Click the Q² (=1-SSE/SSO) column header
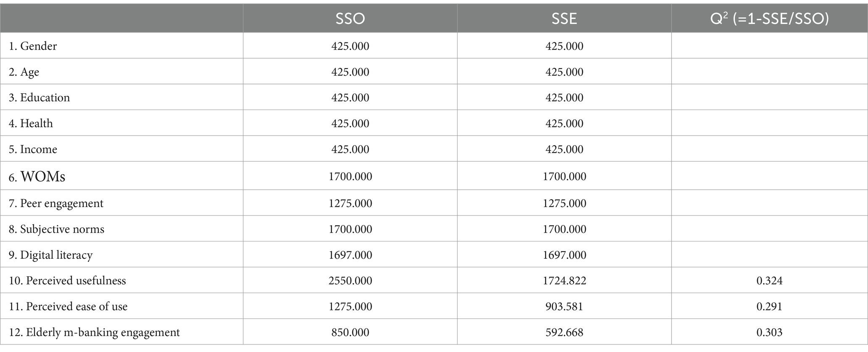868x352 pixels. (x=769, y=18)
